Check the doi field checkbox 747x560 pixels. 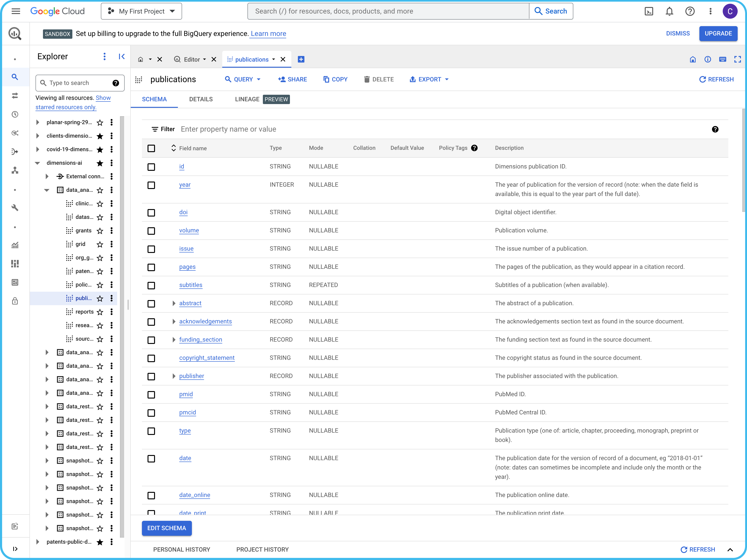click(151, 213)
